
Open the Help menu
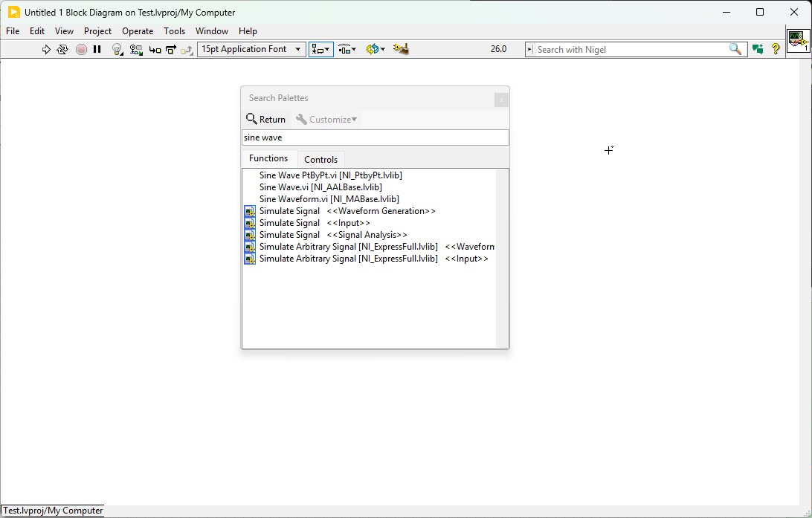tap(248, 31)
